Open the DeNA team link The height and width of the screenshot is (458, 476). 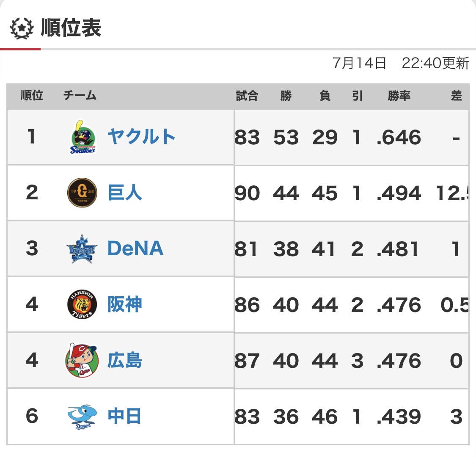(135, 248)
